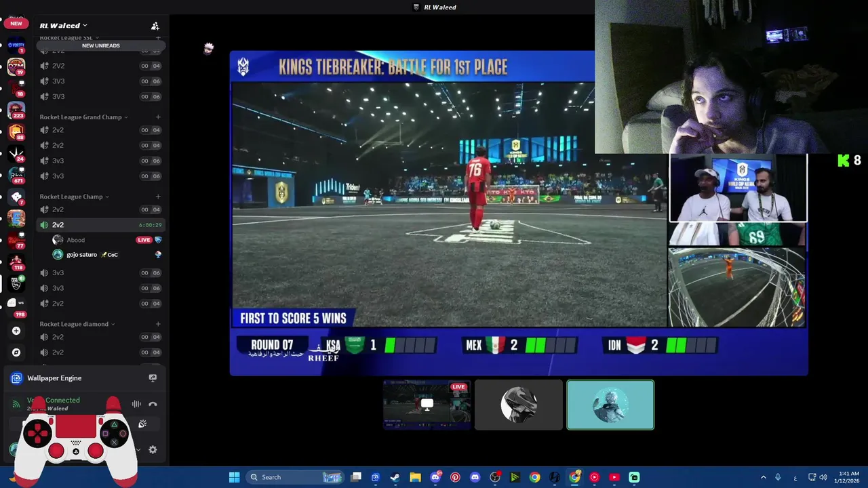This screenshot has width=868, height=488.
Task: Show hidden system tray icons chevron
Action: tap(763, 477)
